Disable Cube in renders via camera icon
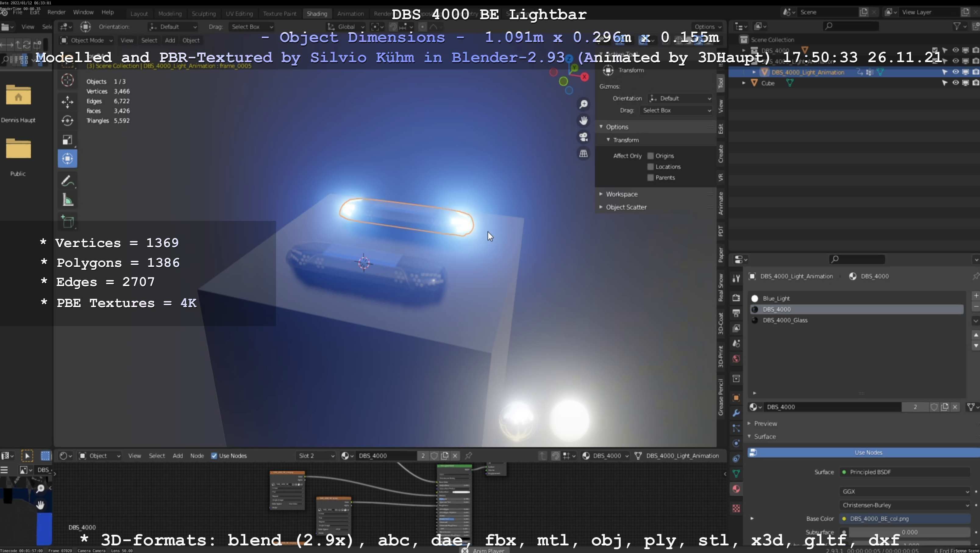This screenshot has height=553, width=980. [975, 83]
